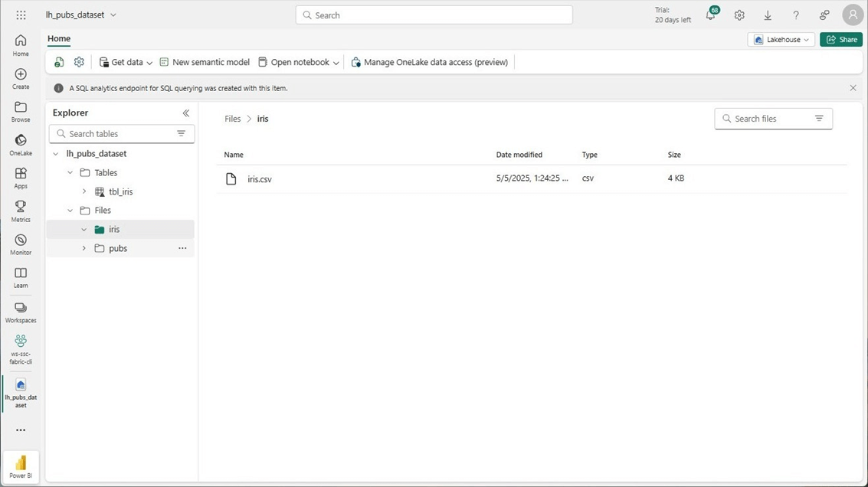868x487 pixels.
Task: Go to Files in the breadcrumb
Action: (x=232, y=119)
